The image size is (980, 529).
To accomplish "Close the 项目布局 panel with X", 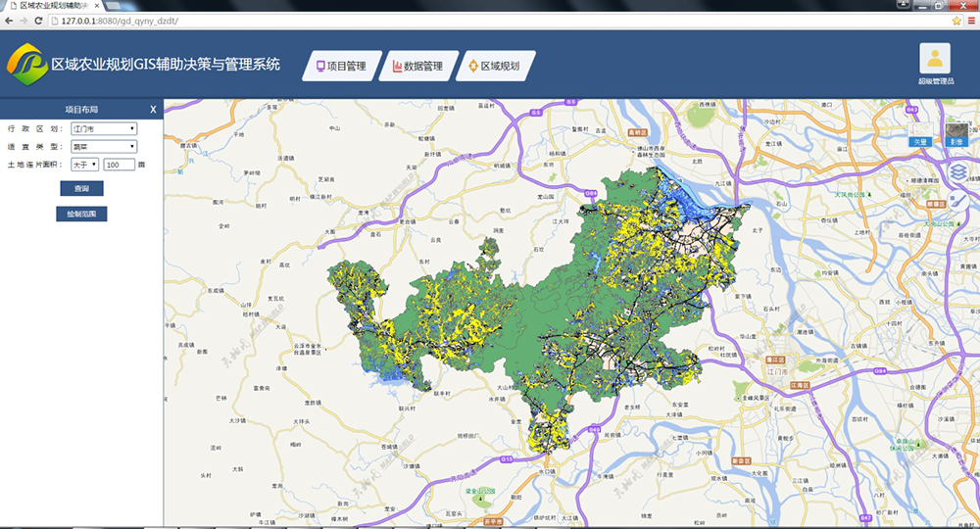I will click(x=153, y=110).
